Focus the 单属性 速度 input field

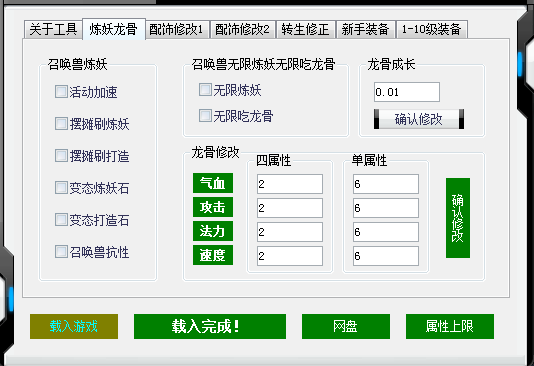coord(386,256)
